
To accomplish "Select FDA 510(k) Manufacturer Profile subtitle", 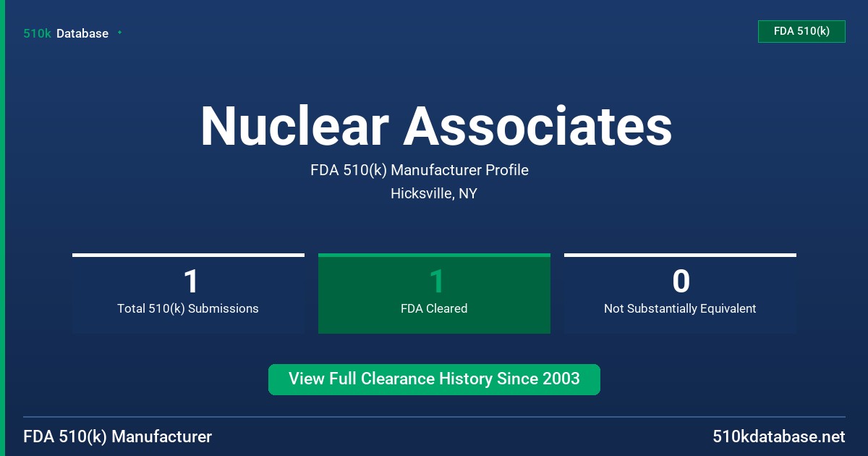I will [x=420, y=170].
